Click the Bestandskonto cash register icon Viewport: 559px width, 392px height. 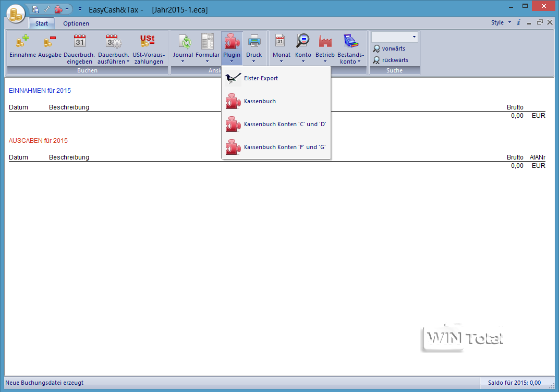(351, 41)
